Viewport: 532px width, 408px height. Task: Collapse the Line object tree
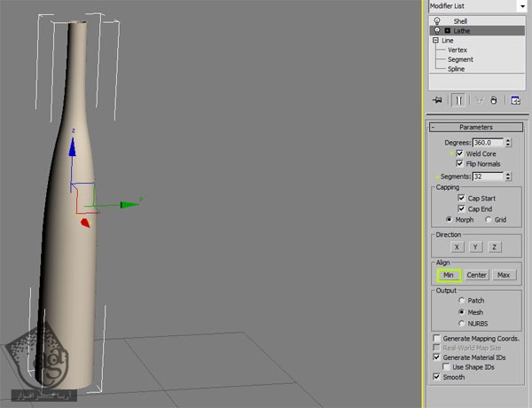point(435,40)
